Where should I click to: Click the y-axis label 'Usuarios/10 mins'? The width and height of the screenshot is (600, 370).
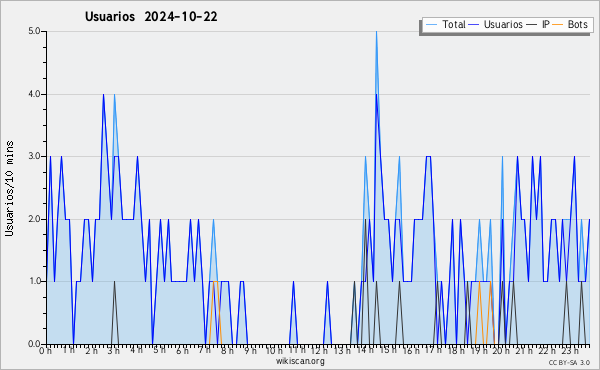9,188
